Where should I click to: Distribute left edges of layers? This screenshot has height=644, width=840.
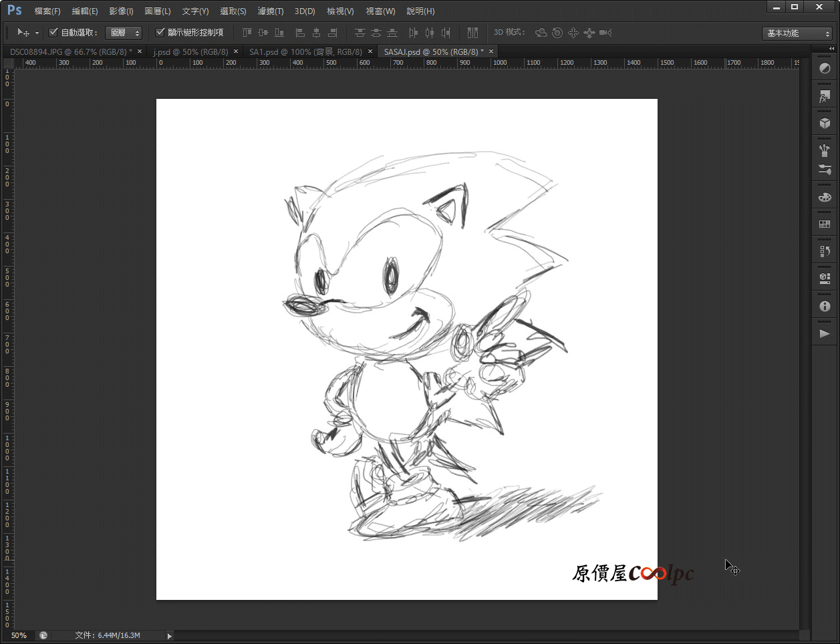[x=413, y=32]
